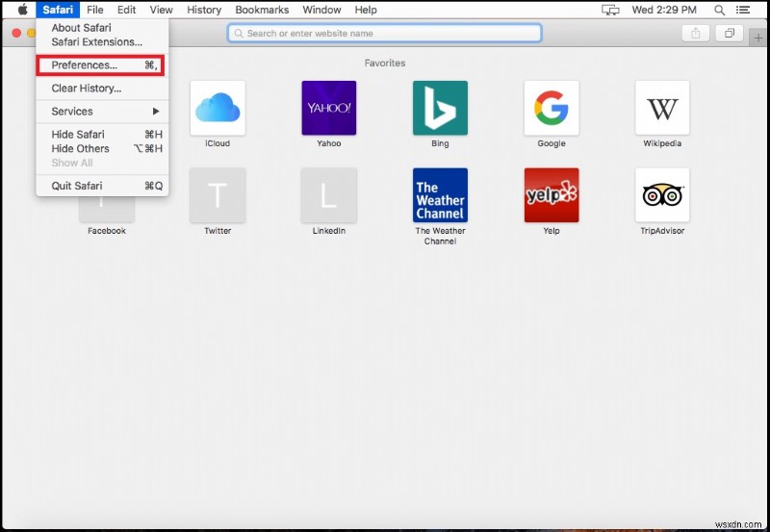This screenshot has height=532, width=770.
Task: Choose Preferences… from Safari menu
Action: [x=100, y=65]
